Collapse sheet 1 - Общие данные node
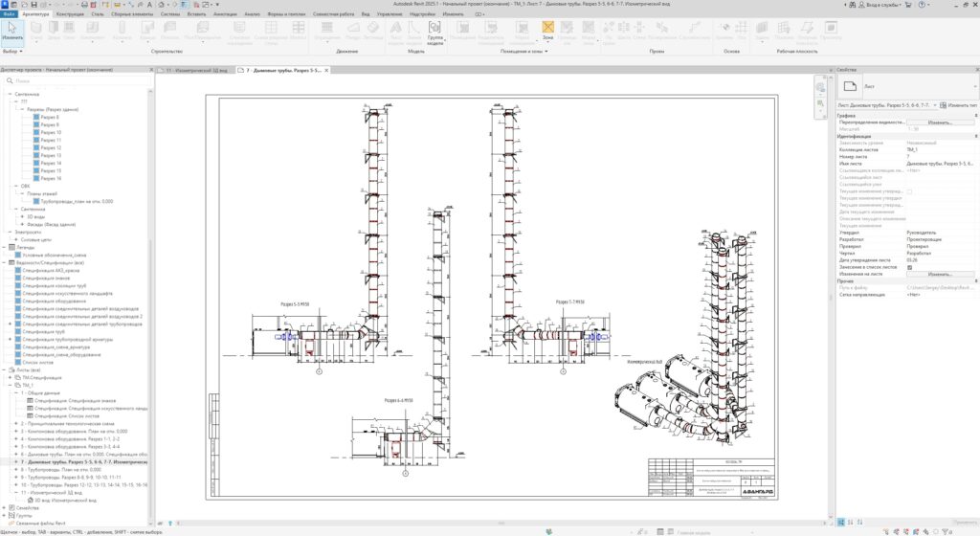 click(16, 393)
